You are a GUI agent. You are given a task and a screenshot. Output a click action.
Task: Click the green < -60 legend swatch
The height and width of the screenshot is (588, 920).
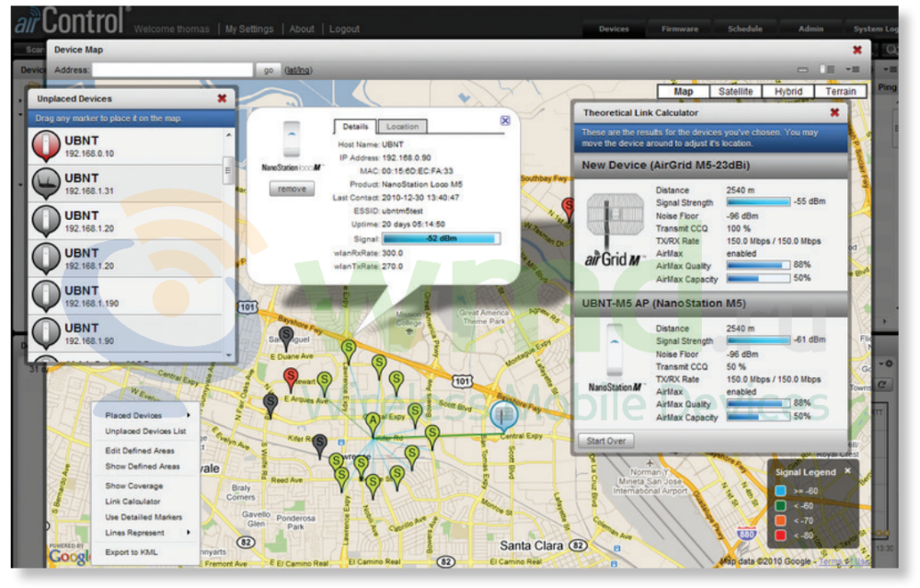[x=780, y=505]
